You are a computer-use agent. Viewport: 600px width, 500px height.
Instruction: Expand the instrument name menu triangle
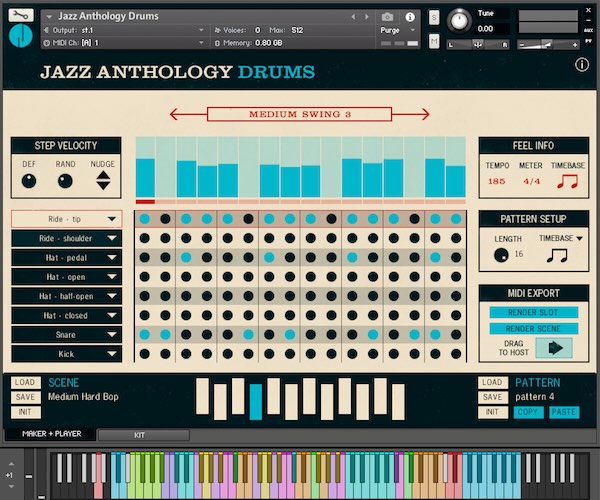pos(49,17)
